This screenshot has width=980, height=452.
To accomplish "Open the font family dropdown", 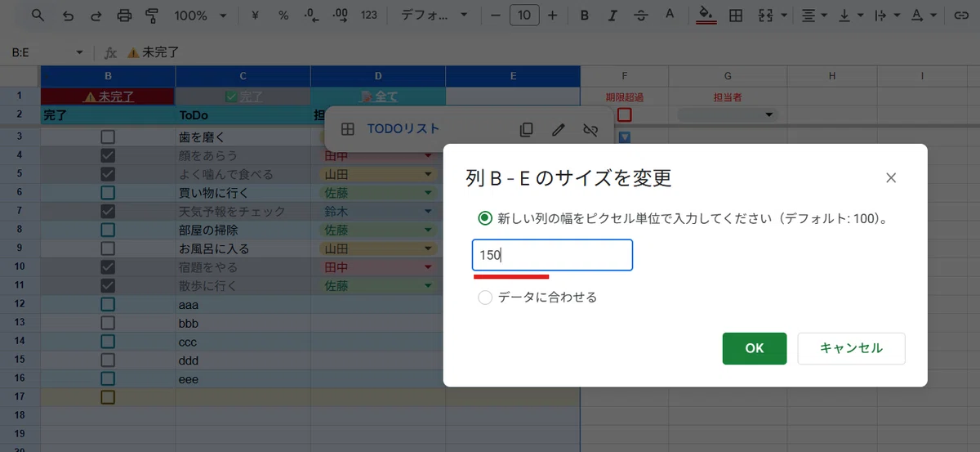I will click(x=434, y=15).
